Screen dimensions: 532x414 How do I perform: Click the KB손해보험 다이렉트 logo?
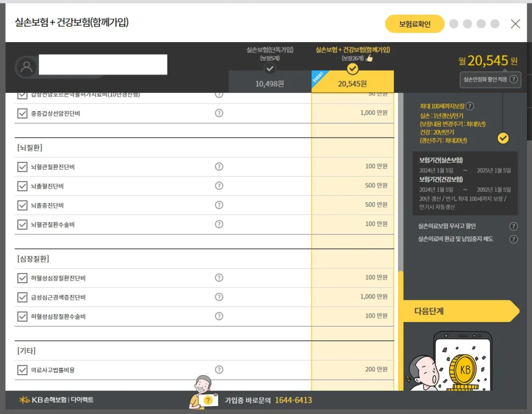pos(56,400)
